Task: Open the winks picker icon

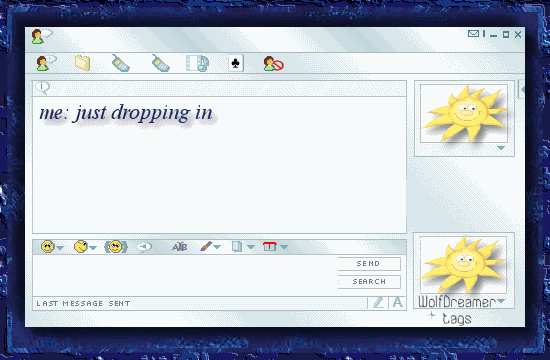Action: click(81, 247)
